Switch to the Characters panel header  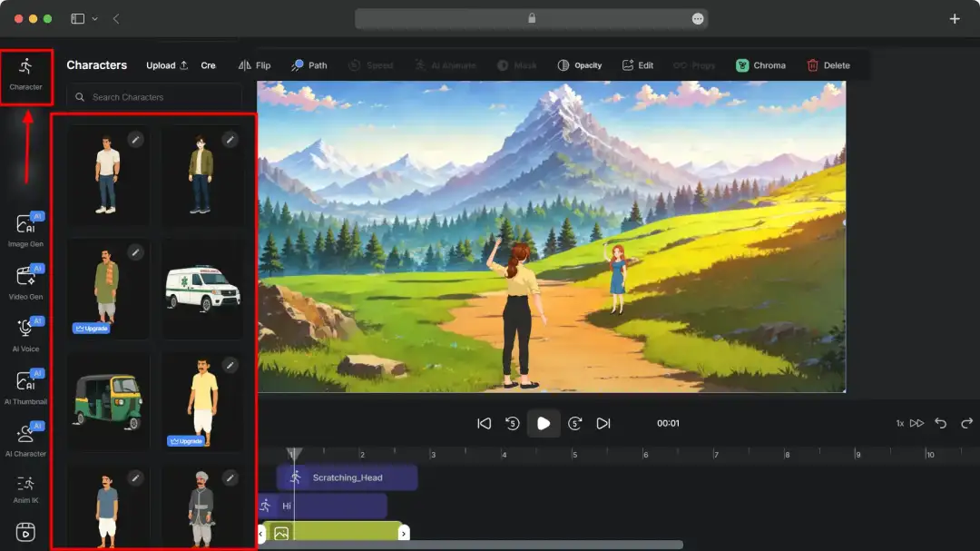97,64
